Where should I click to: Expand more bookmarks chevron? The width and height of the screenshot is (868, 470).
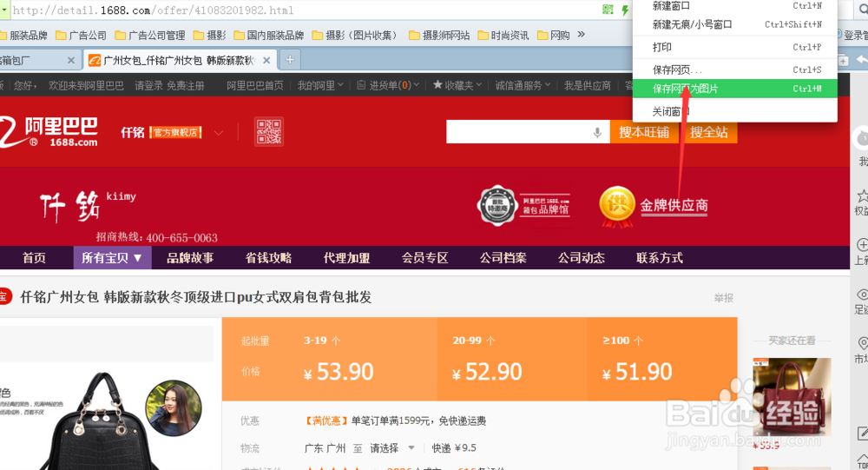coord(581,35)
